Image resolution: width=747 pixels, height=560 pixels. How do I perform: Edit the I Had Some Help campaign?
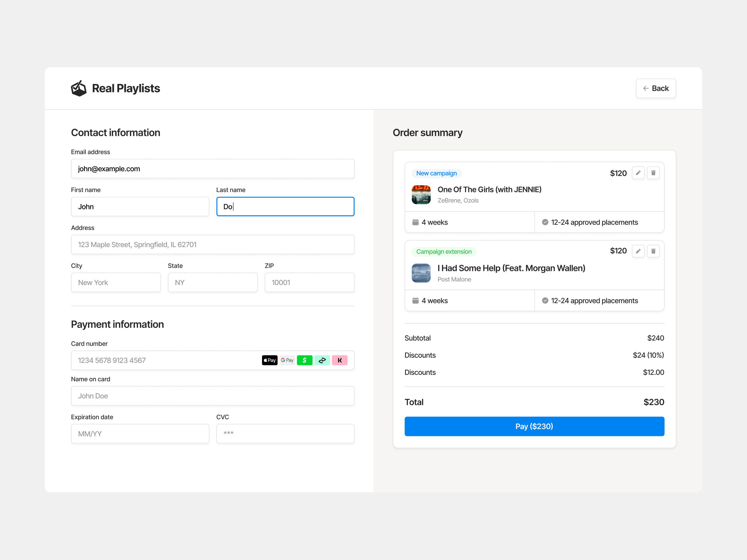click(638, 251)
